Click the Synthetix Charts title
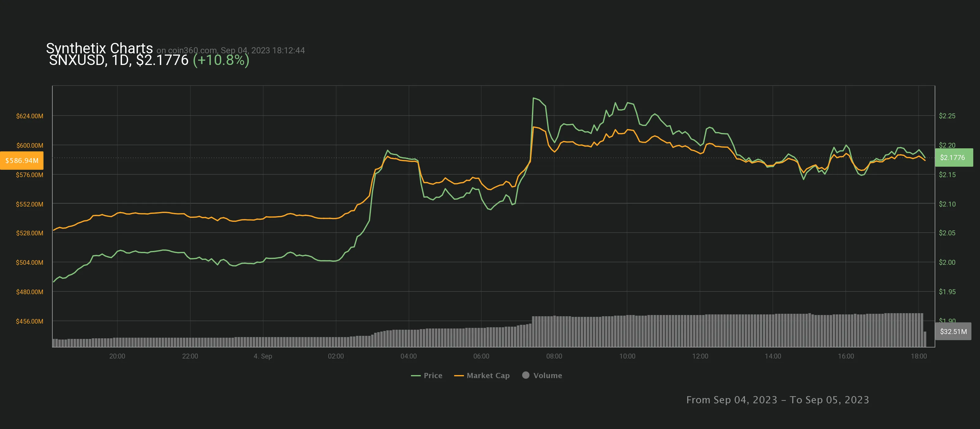 tap(99, 48)
